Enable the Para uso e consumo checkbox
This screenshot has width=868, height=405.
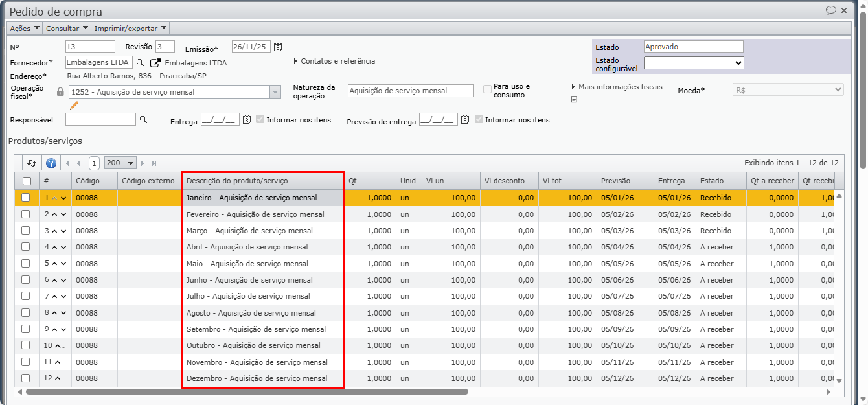[x=487, y=89]
